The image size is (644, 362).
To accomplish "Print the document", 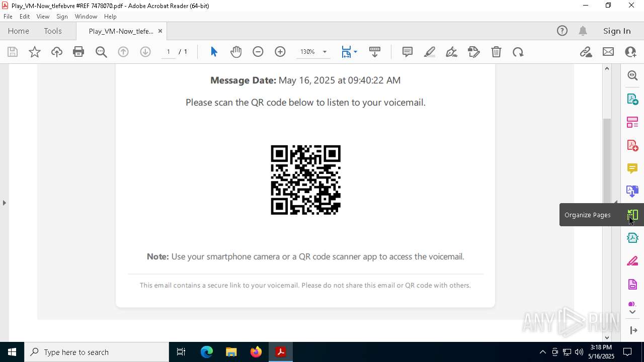I will (x=78, y=52).
